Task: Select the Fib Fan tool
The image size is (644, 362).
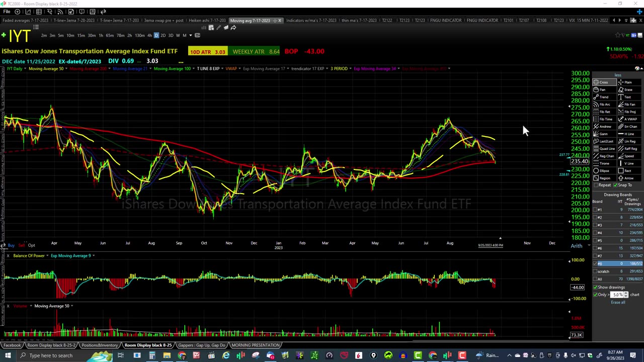Action: 629,104
